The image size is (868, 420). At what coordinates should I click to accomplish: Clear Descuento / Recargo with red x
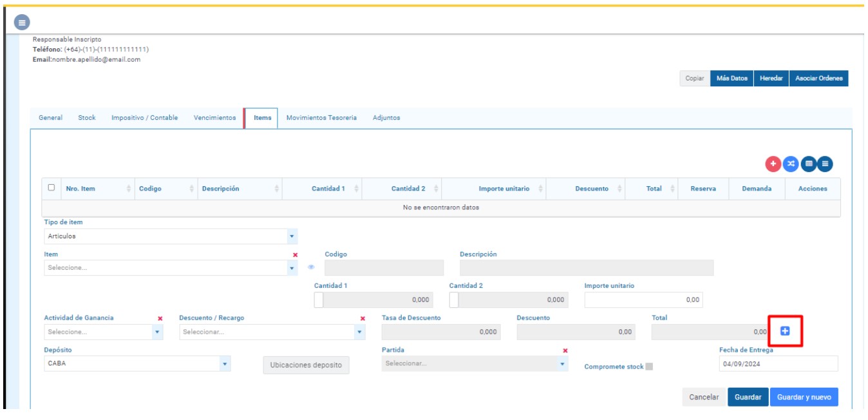[363, 318]
